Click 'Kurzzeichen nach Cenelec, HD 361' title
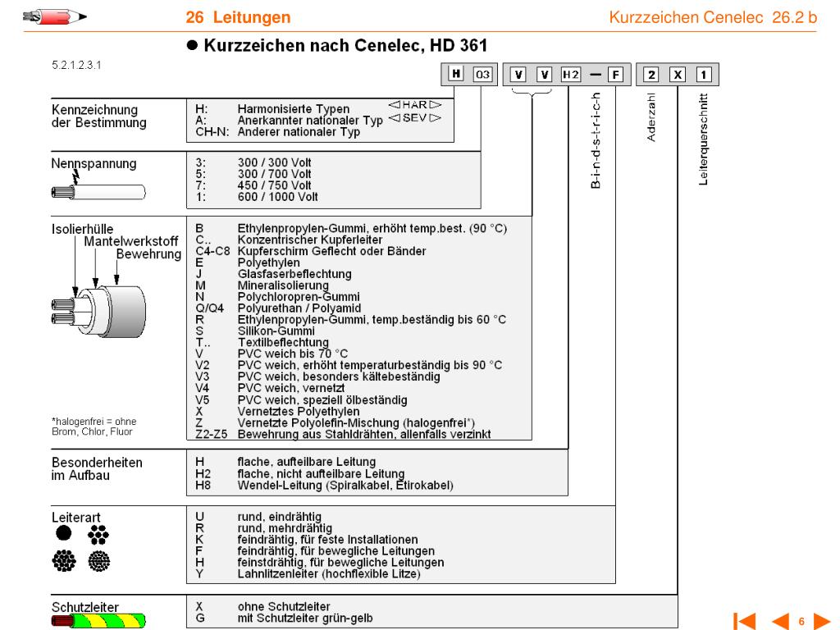 [x=345, y=46]
